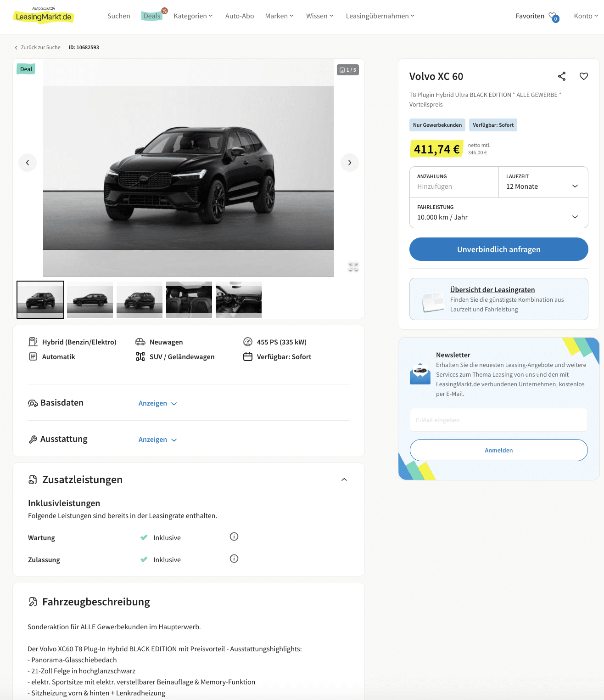Open the Fahrleistung 10.000 km dropdown
This screenshot has width=604, height=700.
[x=499, y=213]
